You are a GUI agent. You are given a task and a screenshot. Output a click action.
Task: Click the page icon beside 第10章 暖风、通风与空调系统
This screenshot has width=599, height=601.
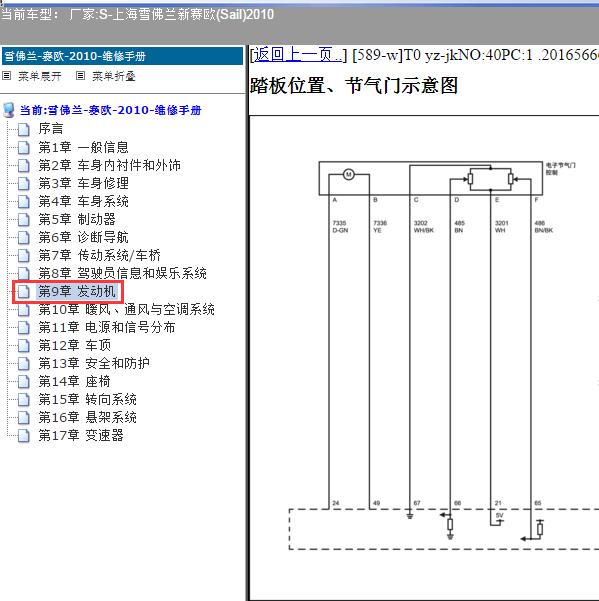24,309
